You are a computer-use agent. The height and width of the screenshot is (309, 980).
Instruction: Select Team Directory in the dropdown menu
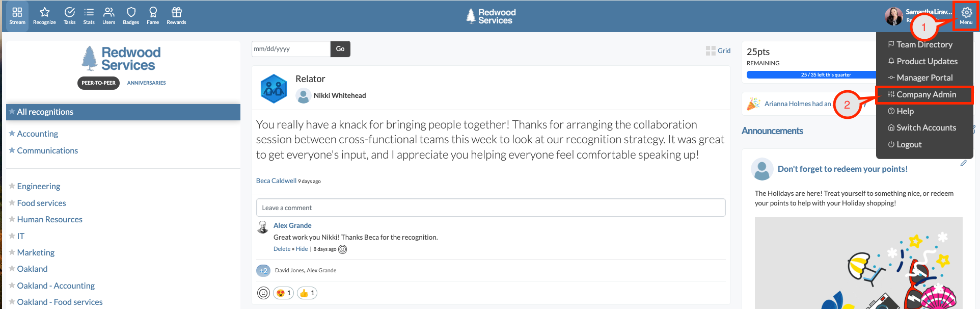click(920, 44)
